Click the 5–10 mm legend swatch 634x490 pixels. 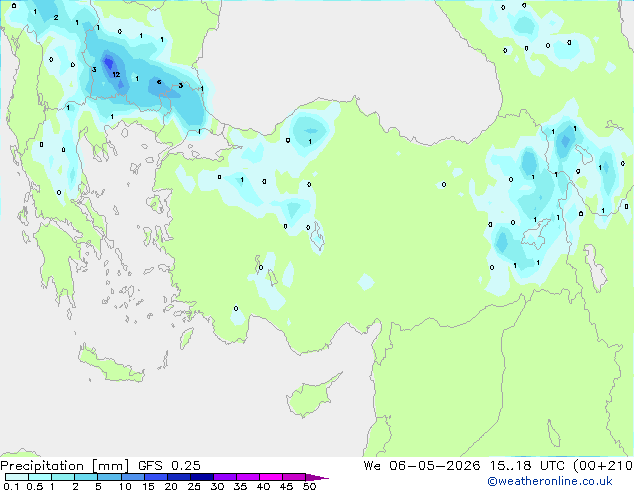(109, 477)
